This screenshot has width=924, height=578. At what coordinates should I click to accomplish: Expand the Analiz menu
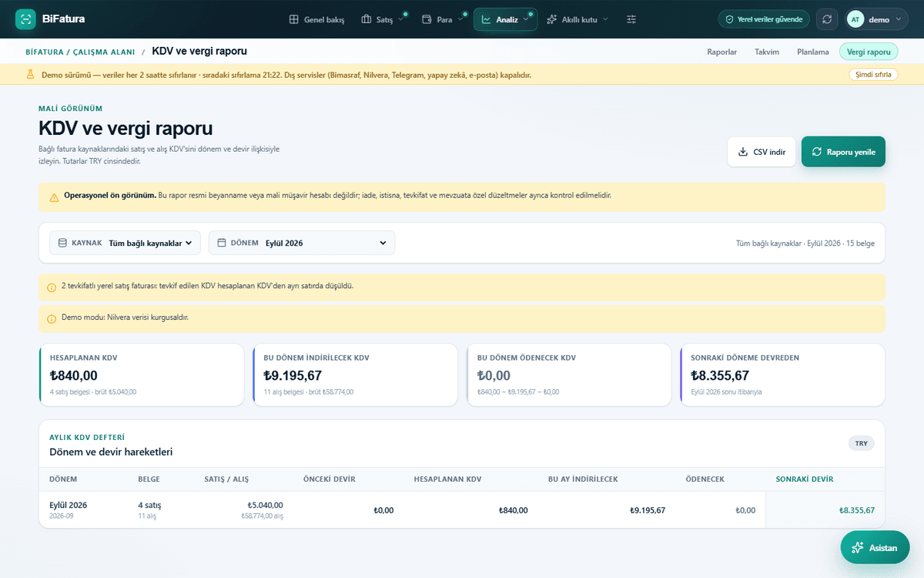[505, 19]
